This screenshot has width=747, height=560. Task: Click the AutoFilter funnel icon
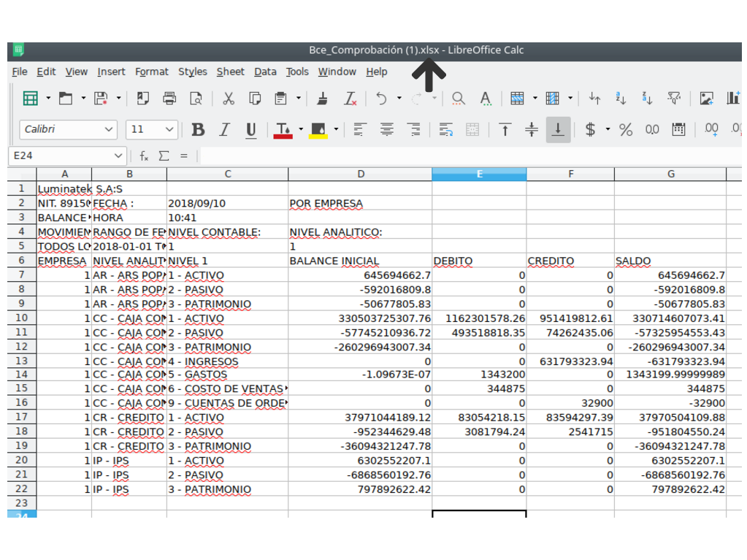(x=674, y=99)
